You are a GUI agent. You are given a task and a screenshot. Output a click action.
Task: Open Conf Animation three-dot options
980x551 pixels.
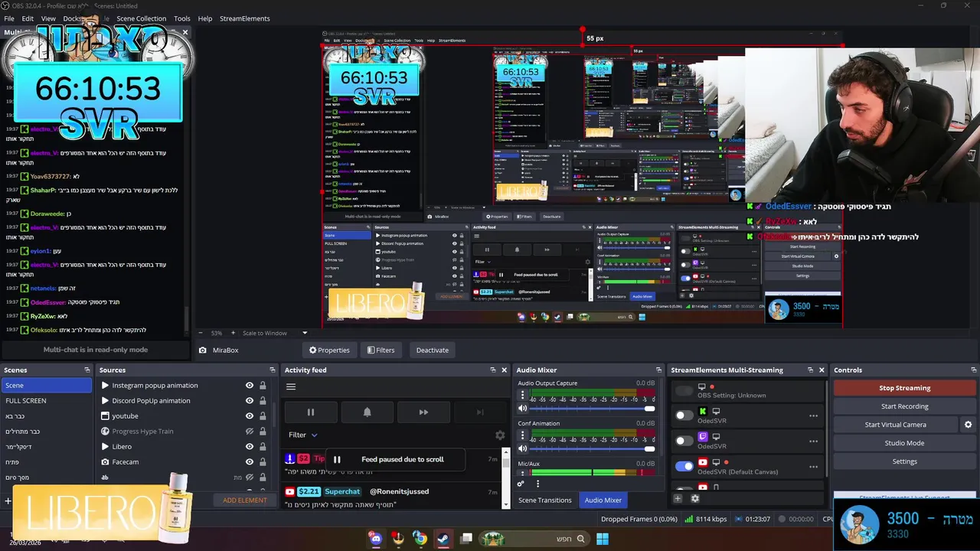pos(523,435)
